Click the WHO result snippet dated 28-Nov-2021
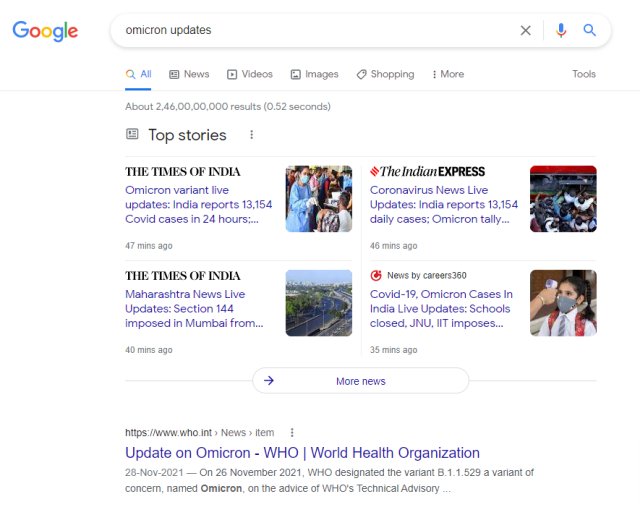The height and width of the screenshot is (515, 640). 329,480
